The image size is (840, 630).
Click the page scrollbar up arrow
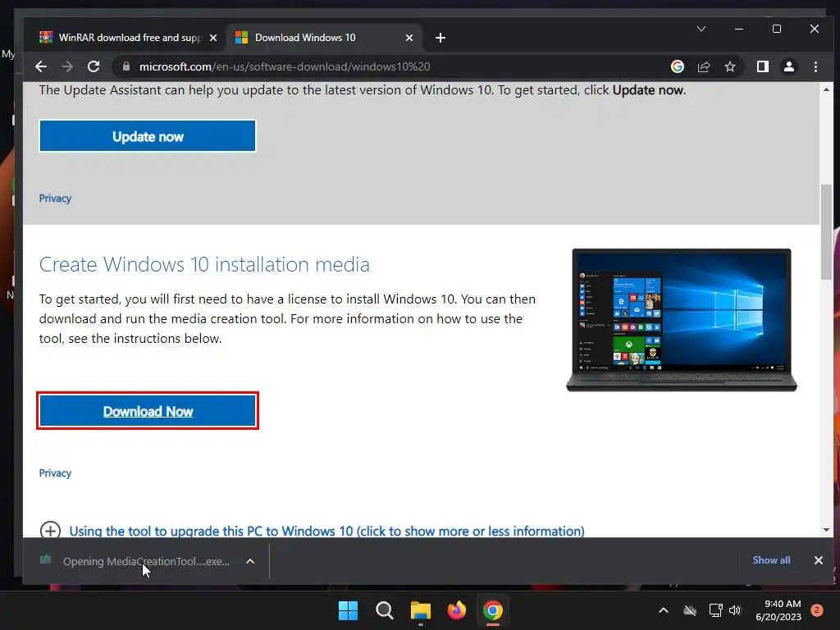coord(826,89)
